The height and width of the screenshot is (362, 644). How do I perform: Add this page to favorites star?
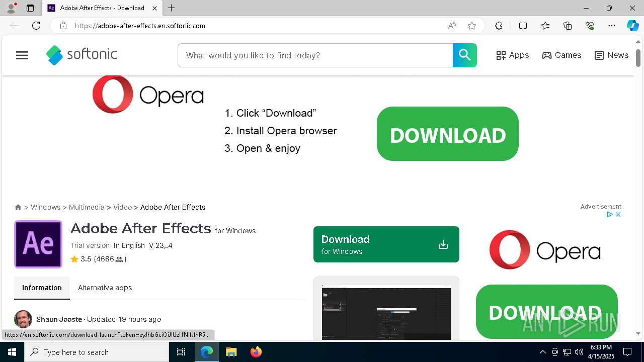tap(472, 26)
